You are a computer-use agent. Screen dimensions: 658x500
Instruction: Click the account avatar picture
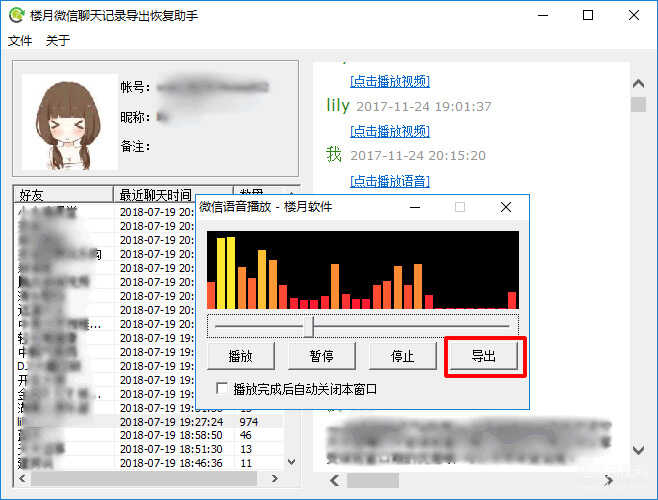(70, 122)
